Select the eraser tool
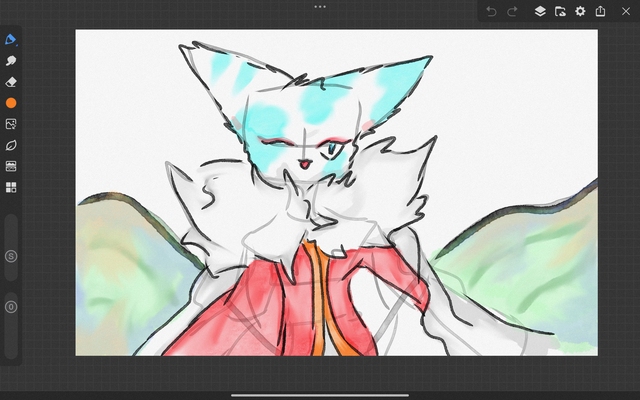The image size is (640, 400). point(11,82)
